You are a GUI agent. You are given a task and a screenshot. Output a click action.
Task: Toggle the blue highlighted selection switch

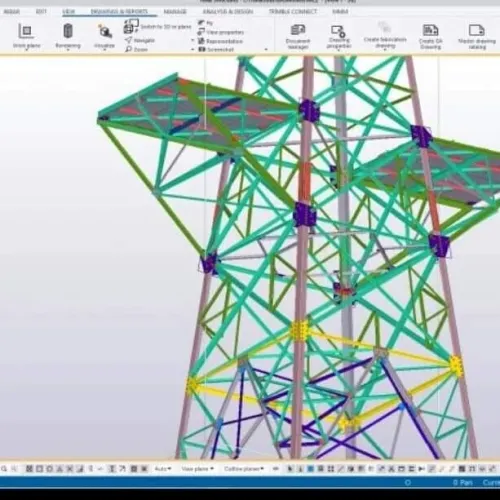[x=310, y=469]
